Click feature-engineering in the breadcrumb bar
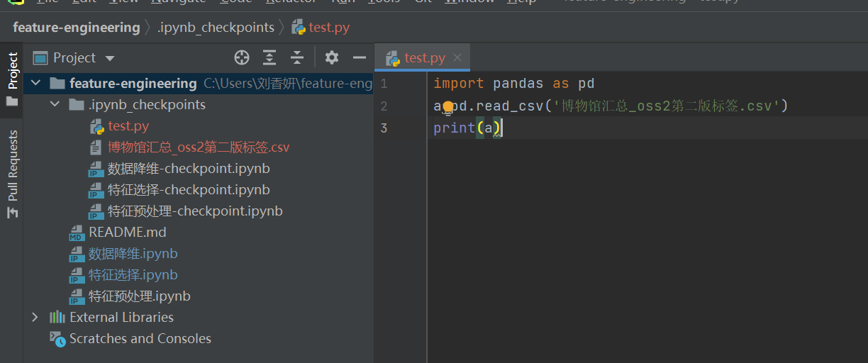 tap(77, 28)
